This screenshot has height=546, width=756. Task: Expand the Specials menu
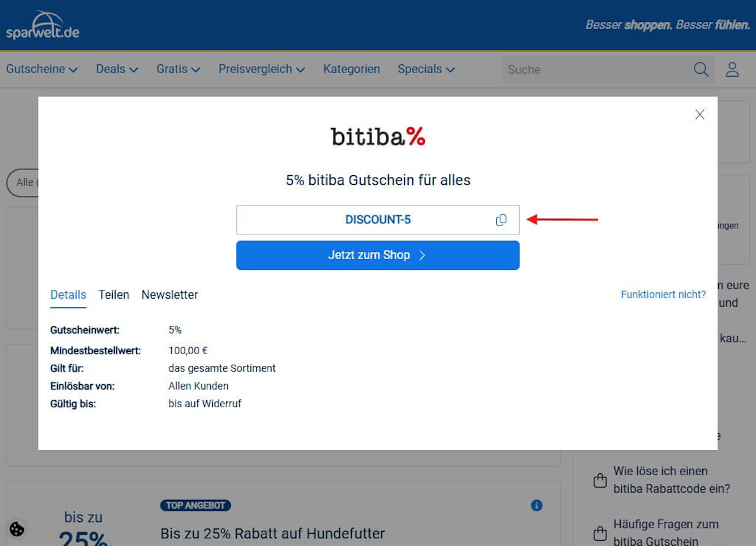click(426, 69)
